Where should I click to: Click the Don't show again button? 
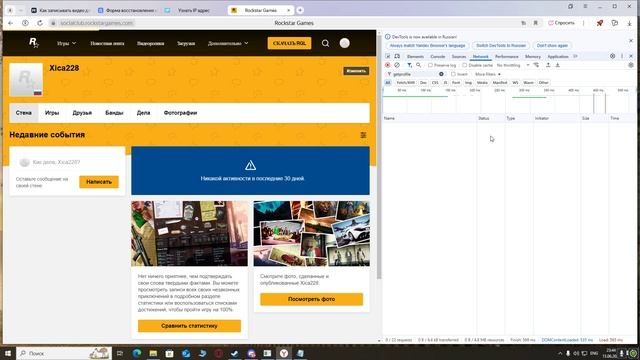pyautogui.click(x=552, y=46)
